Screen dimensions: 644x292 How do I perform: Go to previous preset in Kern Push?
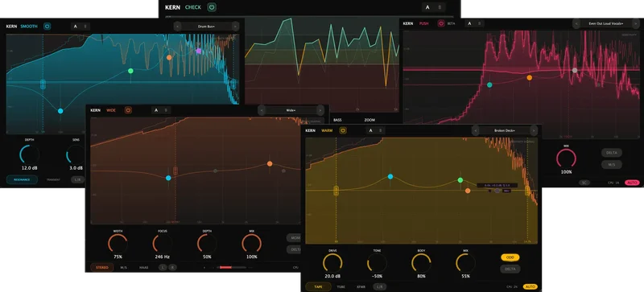[x=576, y=23]
